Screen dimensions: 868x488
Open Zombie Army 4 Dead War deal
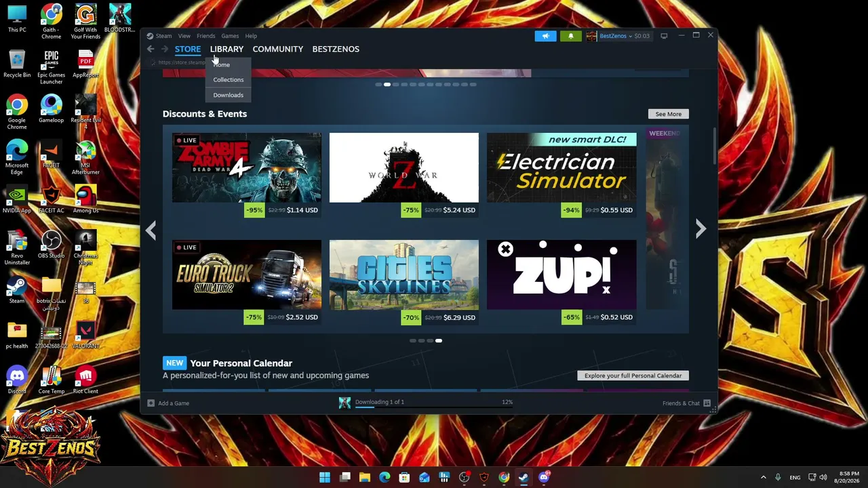247,168
